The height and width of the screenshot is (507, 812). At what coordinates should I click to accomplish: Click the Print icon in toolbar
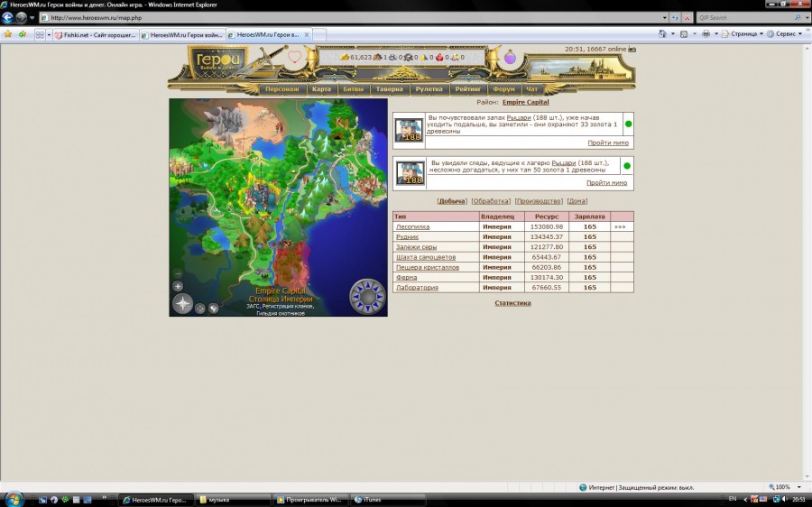pos(706,33)
